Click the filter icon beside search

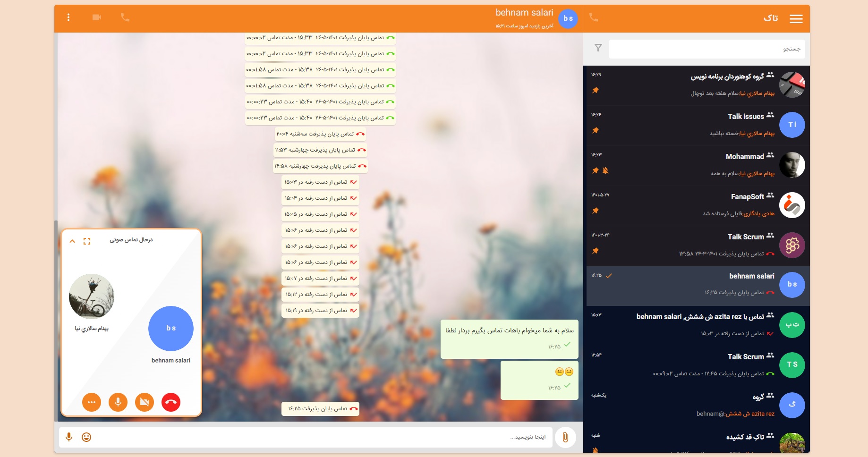[x=598, y=48]
